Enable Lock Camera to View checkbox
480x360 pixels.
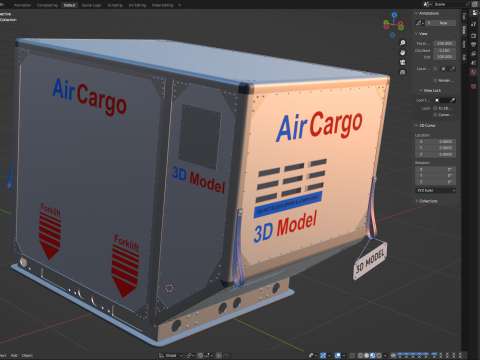[435, 115]
